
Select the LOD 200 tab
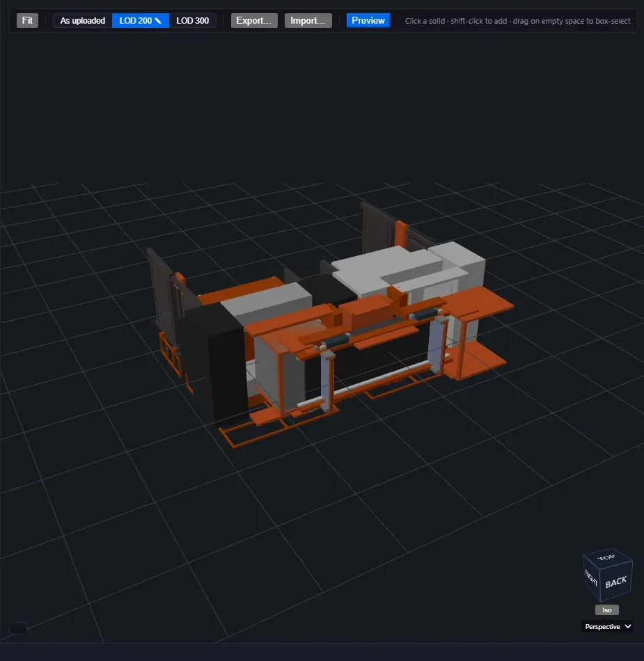[x=141, y=21]
